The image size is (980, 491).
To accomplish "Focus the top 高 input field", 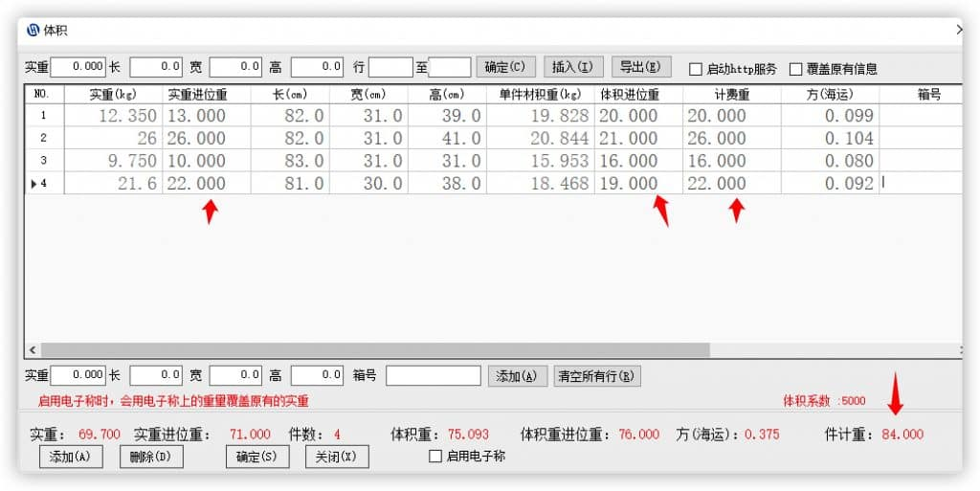I will [x=318, y=67].
